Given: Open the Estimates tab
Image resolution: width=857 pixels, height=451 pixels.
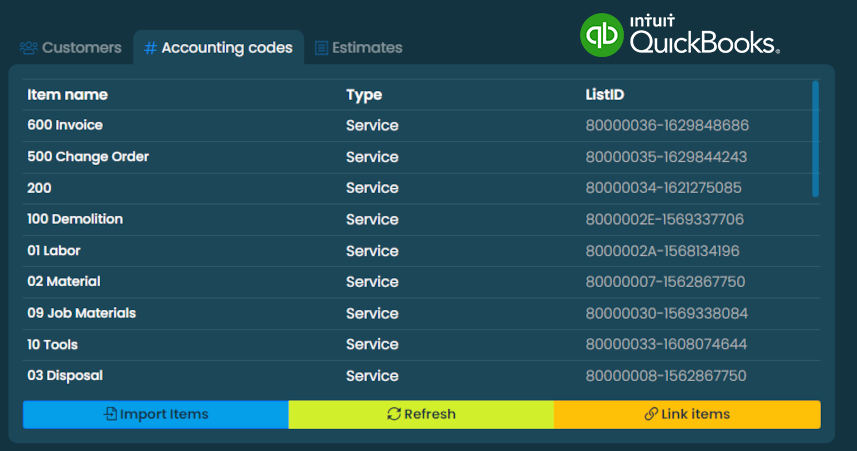Looking at the screenshot, I should pos(358,48).
